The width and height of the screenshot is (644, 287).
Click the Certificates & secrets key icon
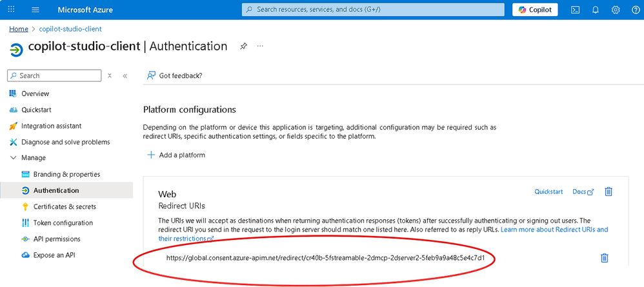pos(25,206)
